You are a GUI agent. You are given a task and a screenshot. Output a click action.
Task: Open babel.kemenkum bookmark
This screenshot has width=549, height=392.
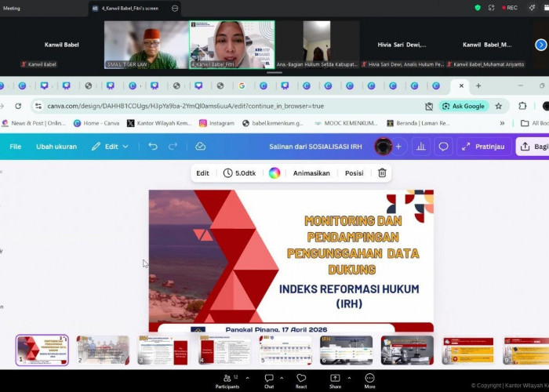click(273, 123)
